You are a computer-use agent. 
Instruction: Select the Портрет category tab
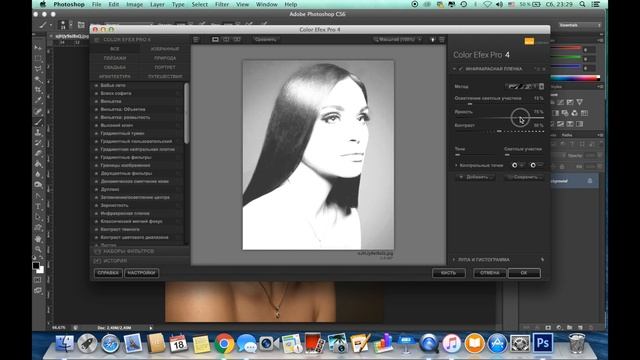(165, 67)
